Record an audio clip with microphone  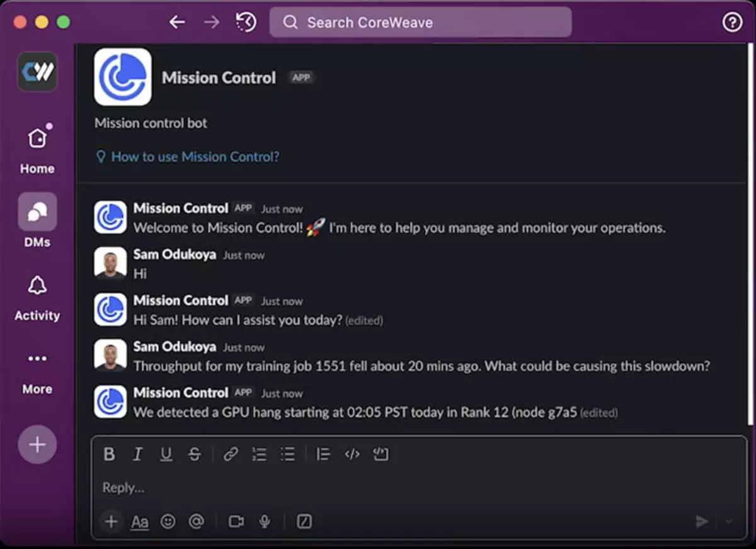point(265,521)
